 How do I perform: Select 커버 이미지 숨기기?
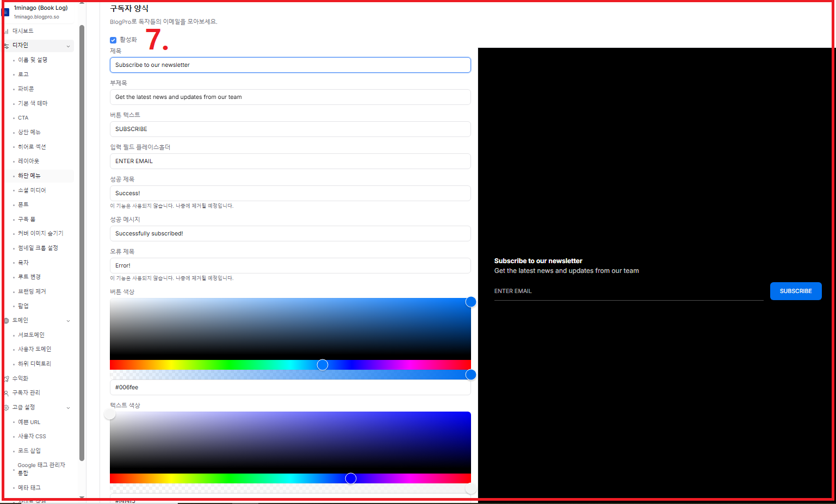(x=41, y=233)
